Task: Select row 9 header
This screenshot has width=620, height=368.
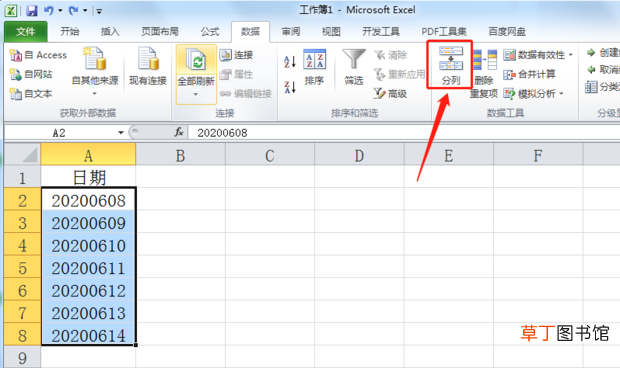Action: [x=22, y=357]
